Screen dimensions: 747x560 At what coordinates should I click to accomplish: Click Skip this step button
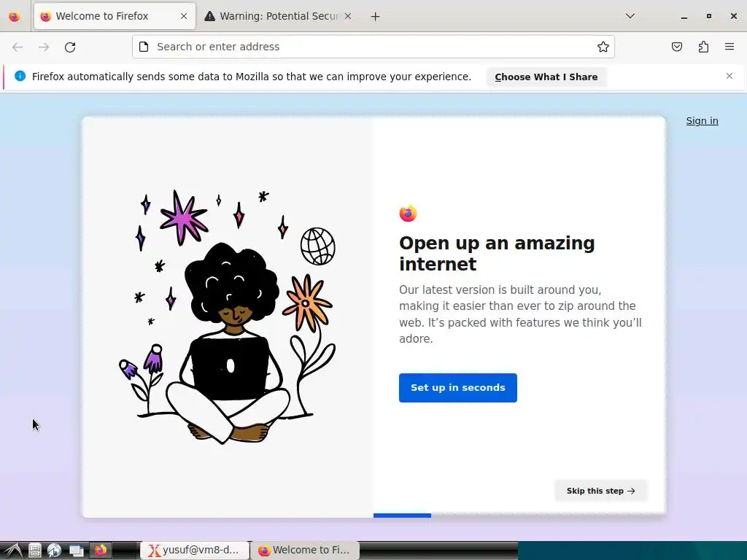[x=601, y=491]
